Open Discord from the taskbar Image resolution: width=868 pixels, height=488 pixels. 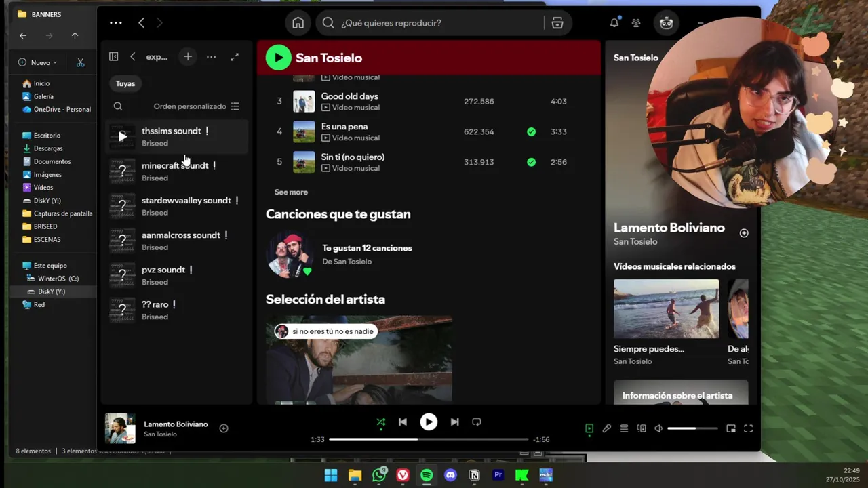450,475
